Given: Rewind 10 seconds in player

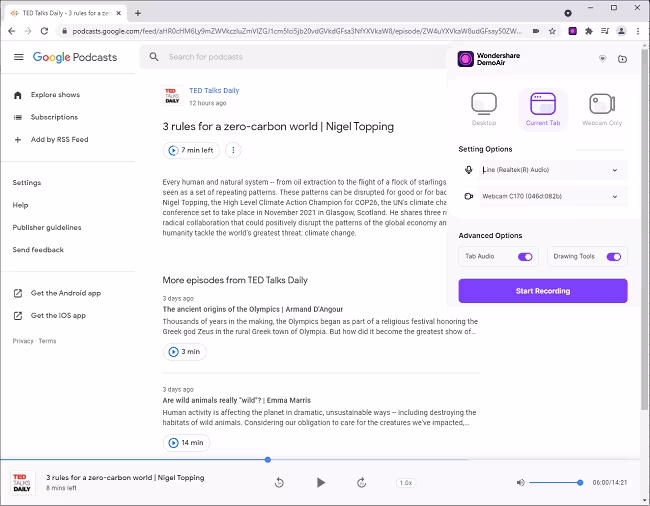Looking at the screenshot, I should (279, 483).
